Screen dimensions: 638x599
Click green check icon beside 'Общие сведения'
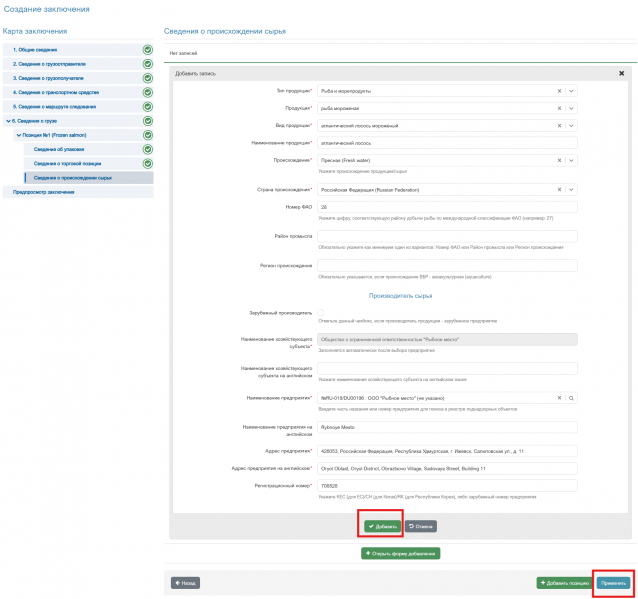click(x=148, y=50)
